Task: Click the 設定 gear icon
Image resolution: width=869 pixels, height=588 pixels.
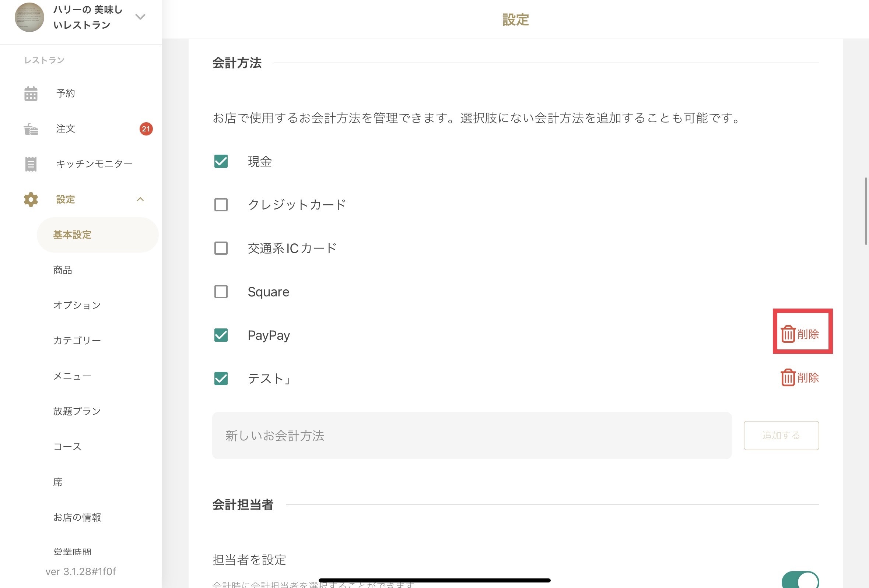Action: (31, 200)
